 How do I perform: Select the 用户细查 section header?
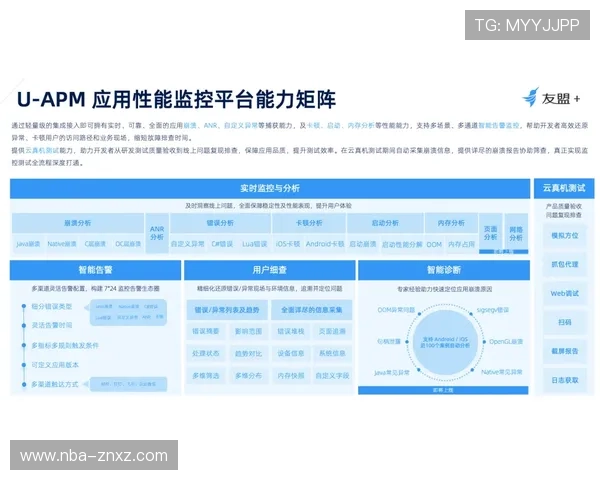click(269, 270)
